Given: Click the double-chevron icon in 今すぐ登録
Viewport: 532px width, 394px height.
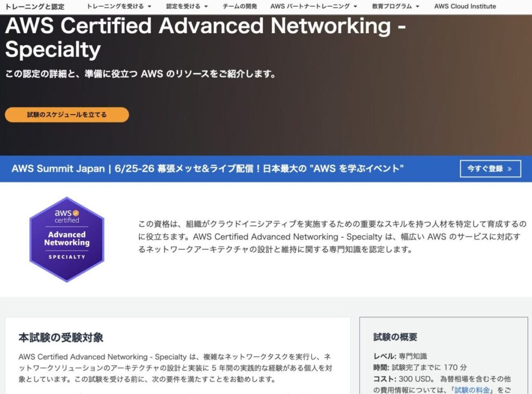Looking at the screenshot, I should [x=509, y=169].
